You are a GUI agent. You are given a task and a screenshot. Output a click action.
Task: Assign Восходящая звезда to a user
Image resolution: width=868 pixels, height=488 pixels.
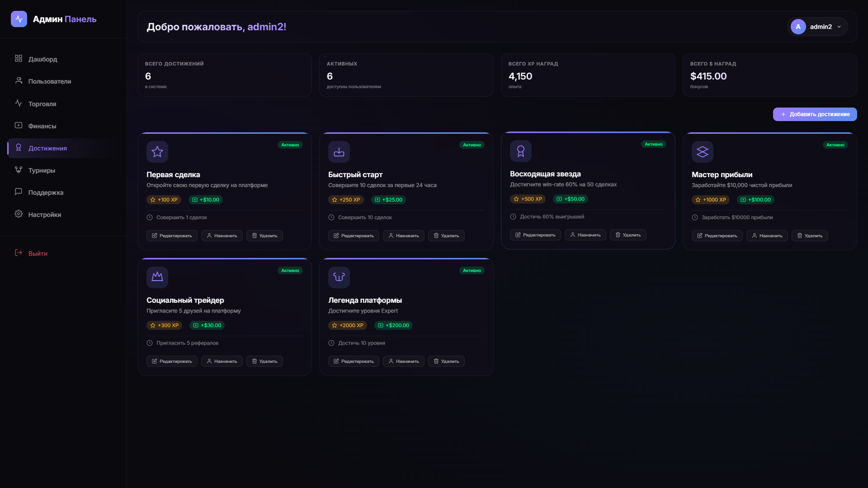point(585,235)
